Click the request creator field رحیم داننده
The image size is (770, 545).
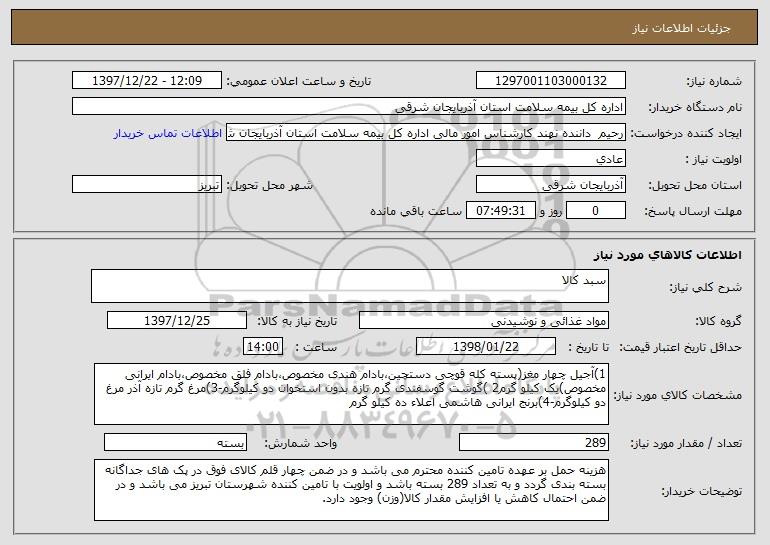point(426,133)
